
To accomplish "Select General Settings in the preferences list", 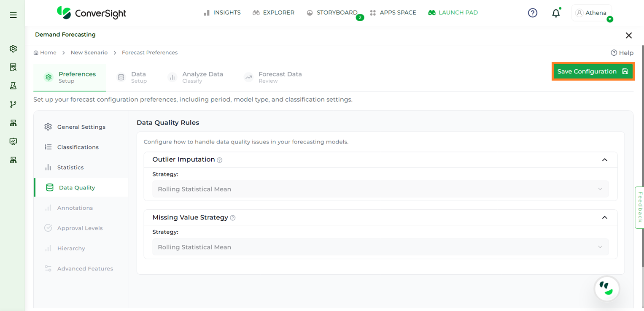I will point(81,127).
